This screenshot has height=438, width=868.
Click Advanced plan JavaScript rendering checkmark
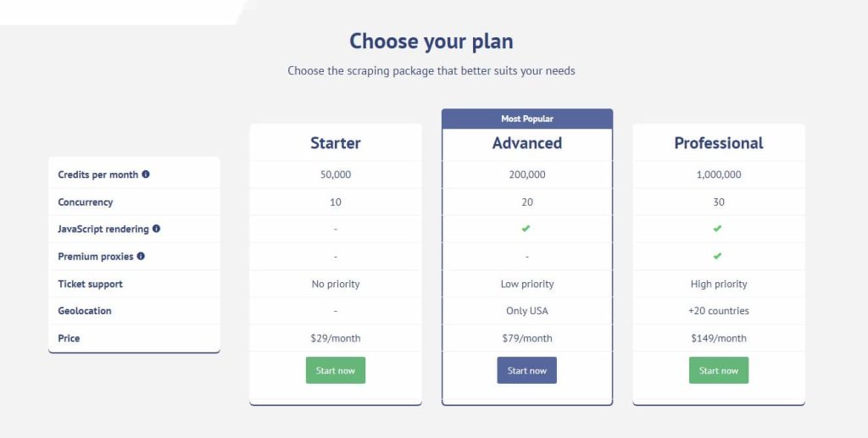coord(526,229)
